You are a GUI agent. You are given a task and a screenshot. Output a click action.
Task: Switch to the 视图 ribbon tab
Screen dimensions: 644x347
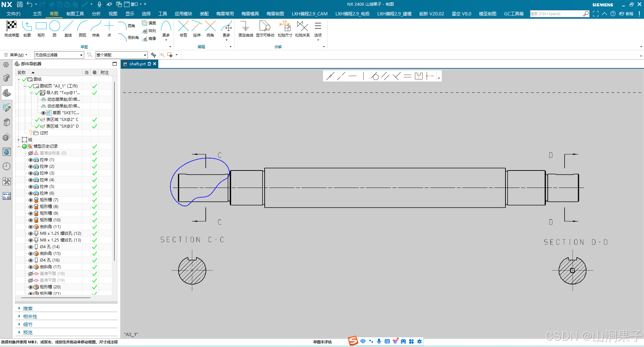[x=113, y=14]
